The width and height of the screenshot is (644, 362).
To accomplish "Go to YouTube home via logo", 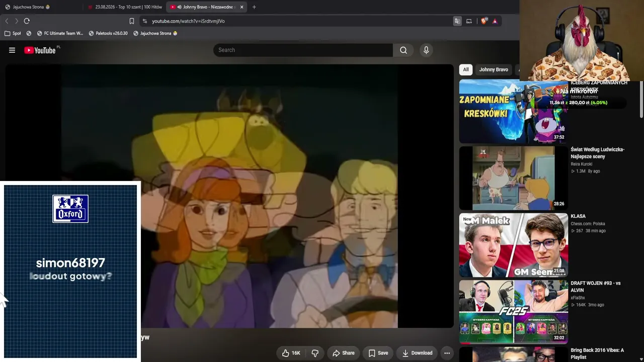I will pyautogui.click(x=40, y=50).
